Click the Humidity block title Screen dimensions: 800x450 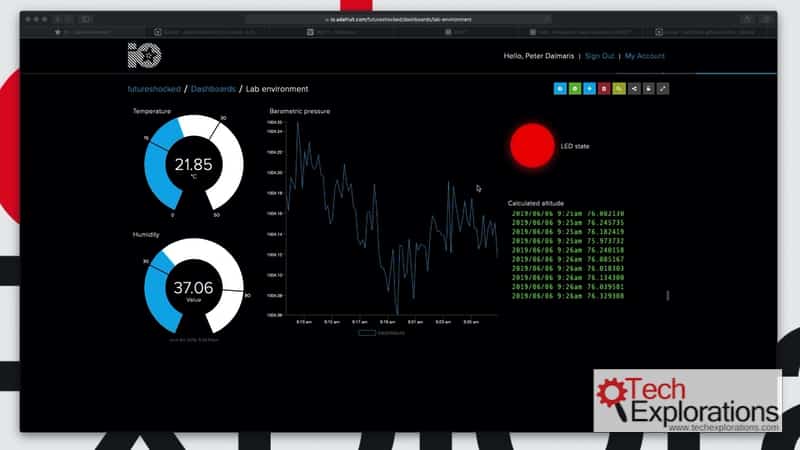click(x=146, y=234)
